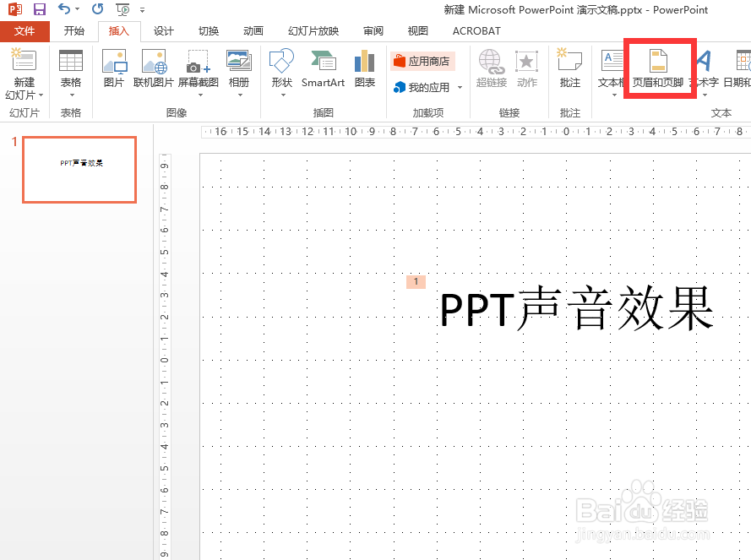Expand the 我的应用 dropdown

(x=460, y=88)
